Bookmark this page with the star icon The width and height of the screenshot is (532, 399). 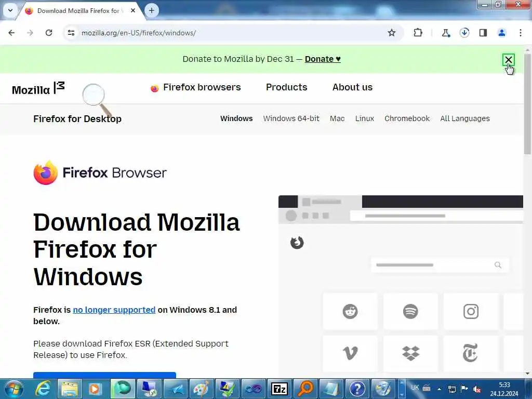[392, 33]
